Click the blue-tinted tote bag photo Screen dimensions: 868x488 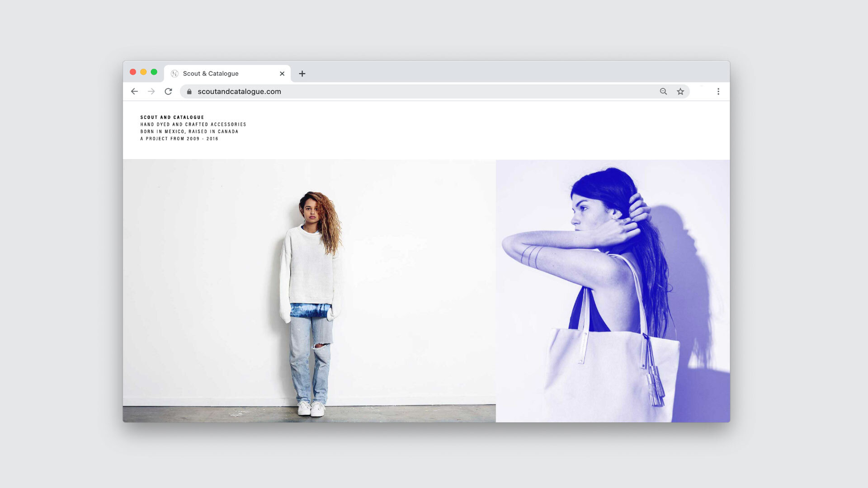613,291
